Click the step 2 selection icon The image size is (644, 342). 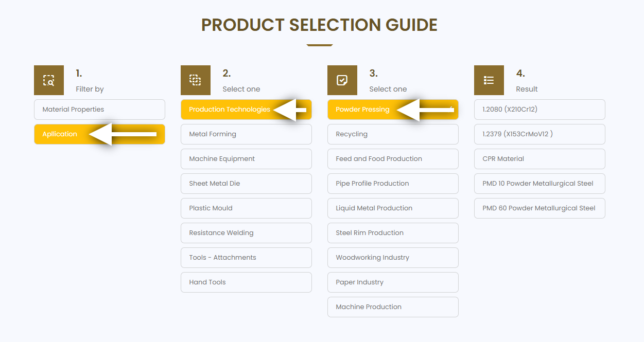coord(196,80)
